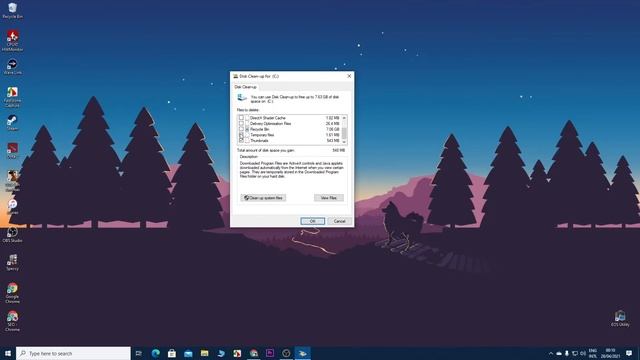This screenshot has width=640, height=360.
Task: Click the View Files button
Action: click(329, 198)
